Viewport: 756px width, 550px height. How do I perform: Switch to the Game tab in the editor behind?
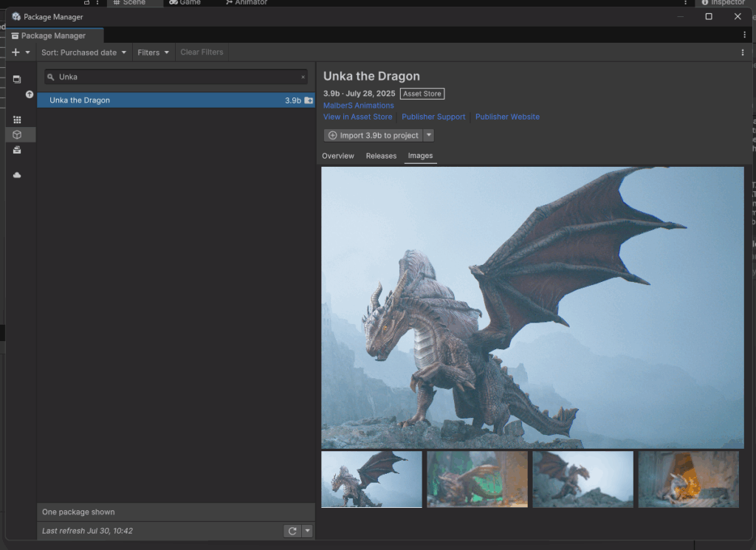click(185, 3)
